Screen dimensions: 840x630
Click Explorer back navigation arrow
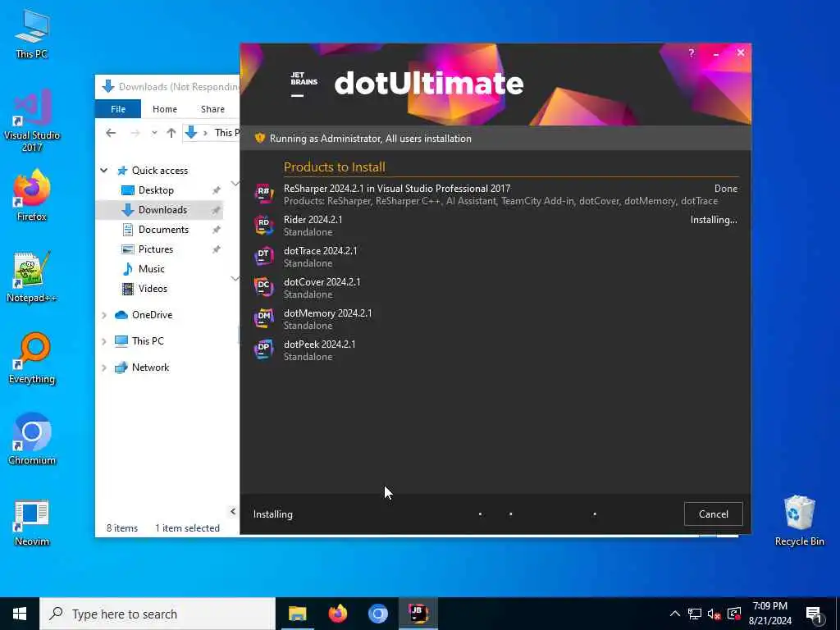[x=111, y=133]
